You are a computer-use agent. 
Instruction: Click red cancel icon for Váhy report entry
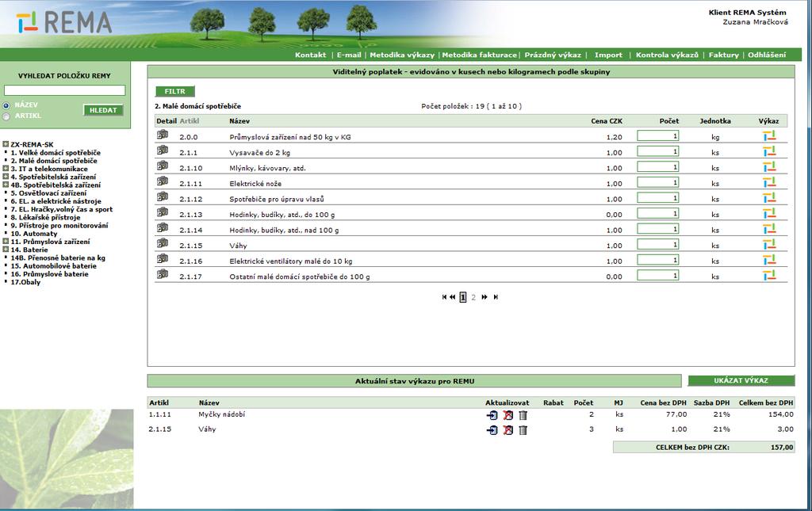[x=508, y=430]
